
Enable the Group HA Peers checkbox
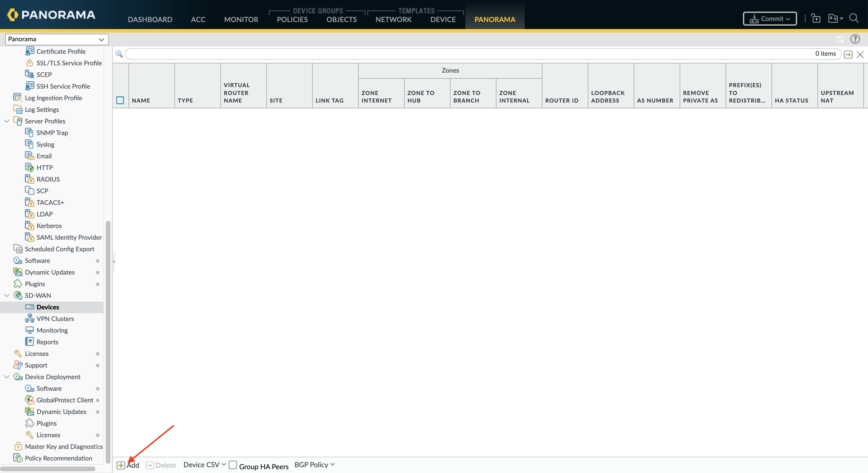pyautogui.click(x=233, y=465)
